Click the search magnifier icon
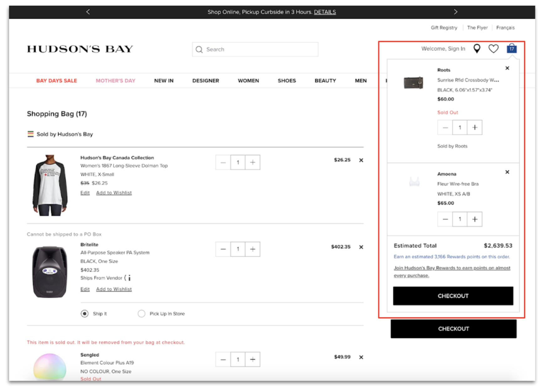This screenshot has width=545, height=392. [199, 50]
